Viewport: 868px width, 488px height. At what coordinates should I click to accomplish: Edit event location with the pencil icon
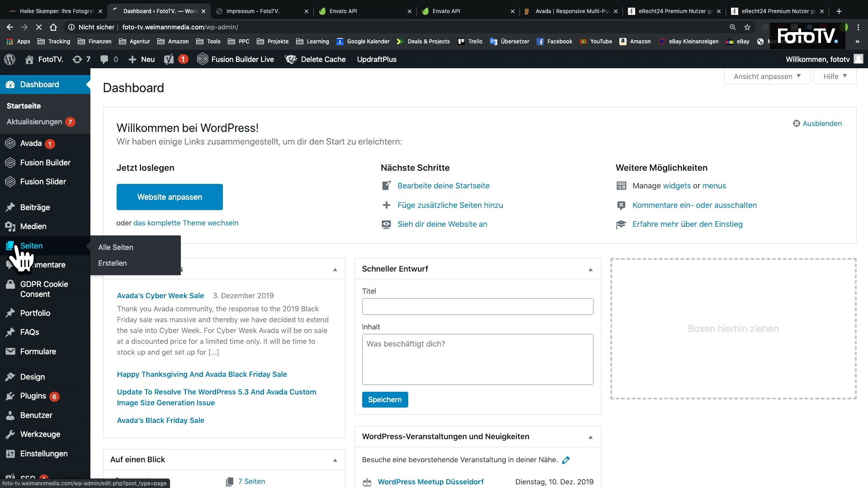[566, 460]
